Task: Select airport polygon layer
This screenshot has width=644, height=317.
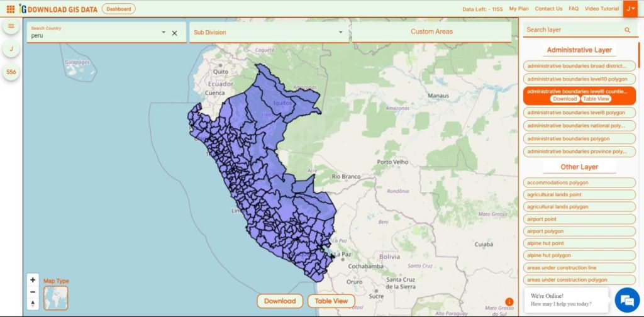Action: point(579,231)
